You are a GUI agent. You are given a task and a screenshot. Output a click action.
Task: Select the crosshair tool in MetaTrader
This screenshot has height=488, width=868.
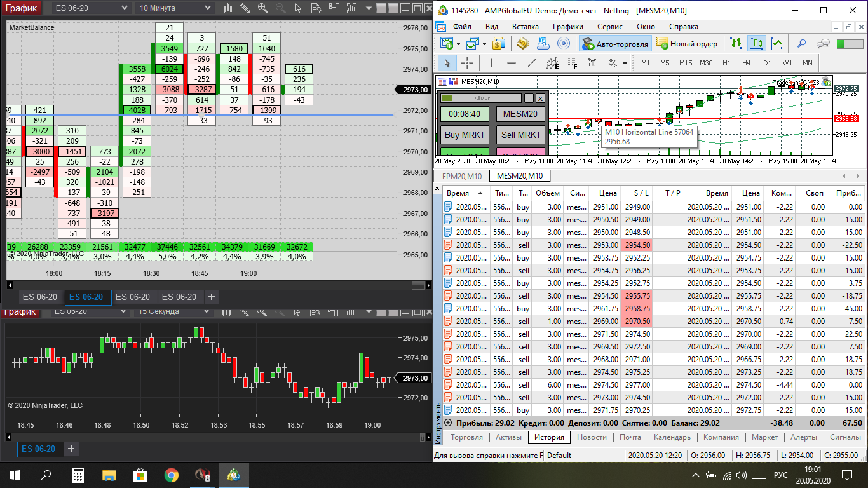pos(467,63)
